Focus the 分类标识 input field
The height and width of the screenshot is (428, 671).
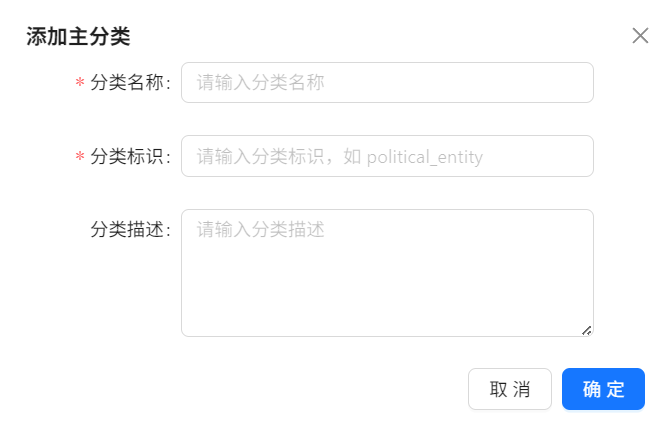[387, 156]
